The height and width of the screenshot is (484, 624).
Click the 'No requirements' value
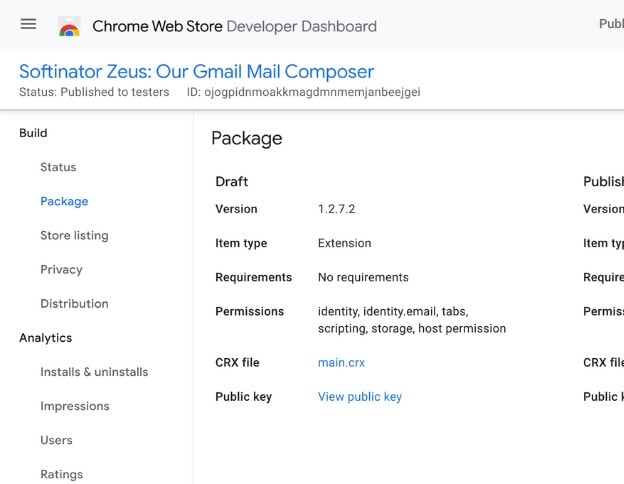[x=363, y=277]
